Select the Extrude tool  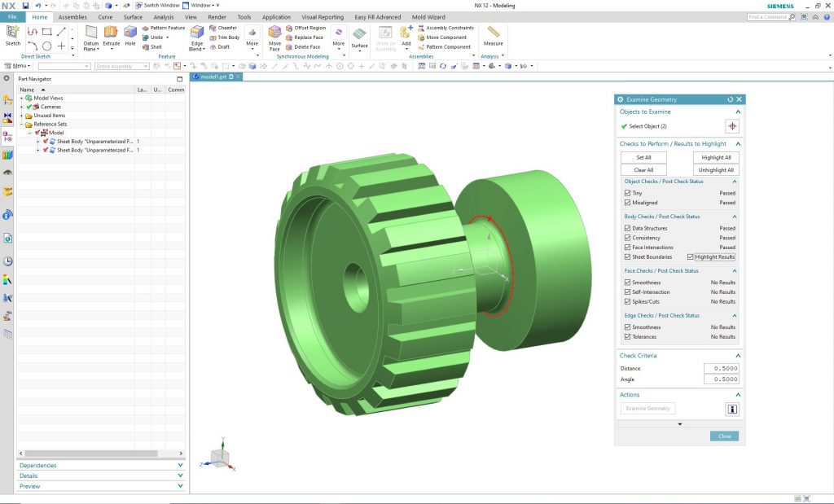point(111,33)
